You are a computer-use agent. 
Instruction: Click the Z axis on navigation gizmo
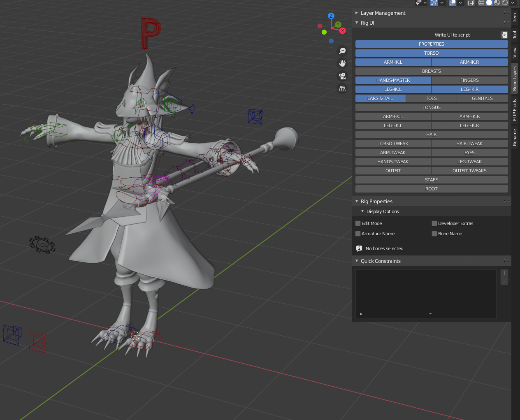pos(331,16)
